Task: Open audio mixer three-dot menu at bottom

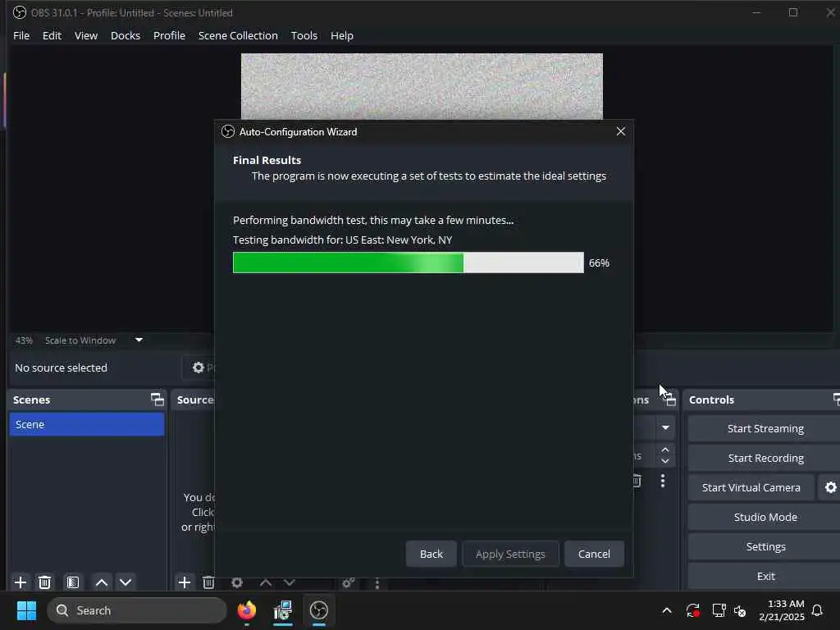Action: click(377, 583)
